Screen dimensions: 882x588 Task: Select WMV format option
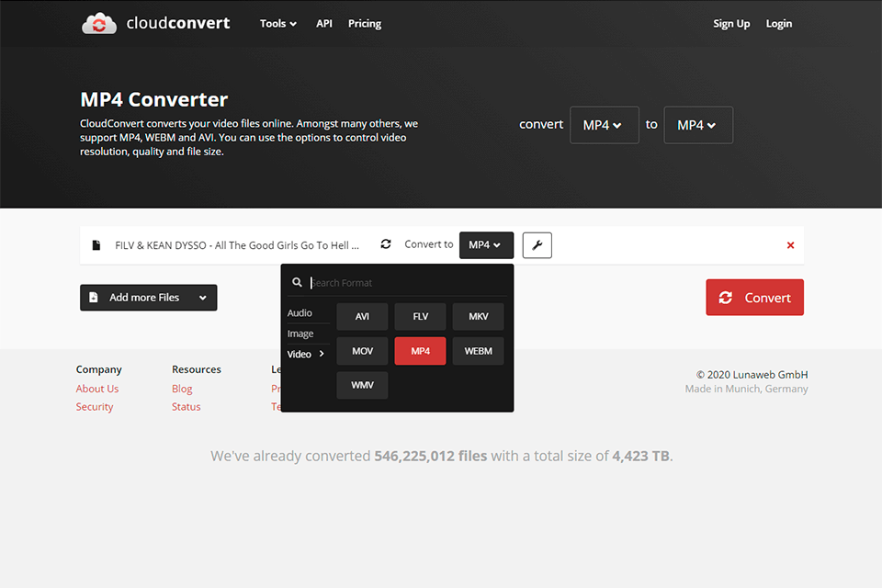tap(362, 385)
